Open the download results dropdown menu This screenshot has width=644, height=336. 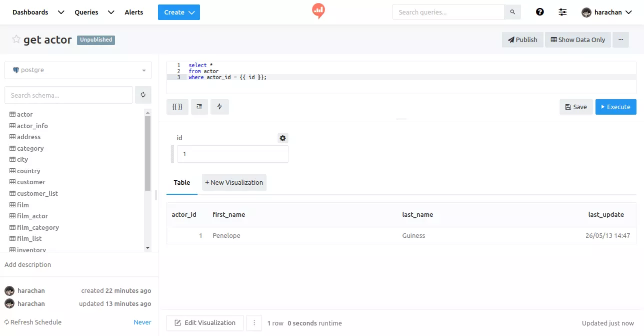[x=254, y=323]
